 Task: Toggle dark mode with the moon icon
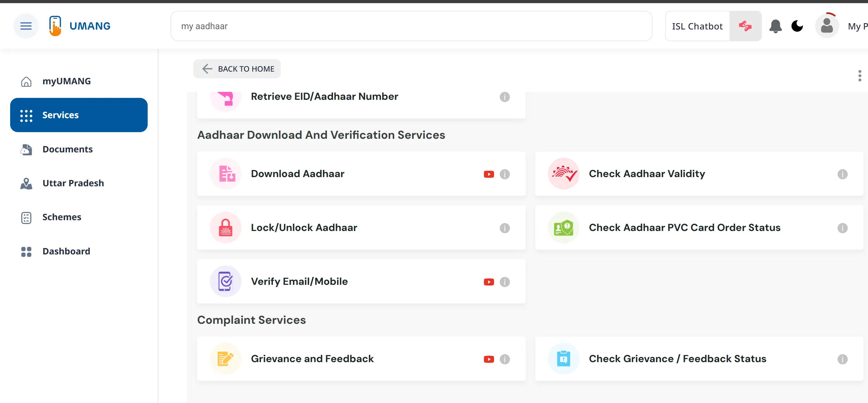[798, 26]
